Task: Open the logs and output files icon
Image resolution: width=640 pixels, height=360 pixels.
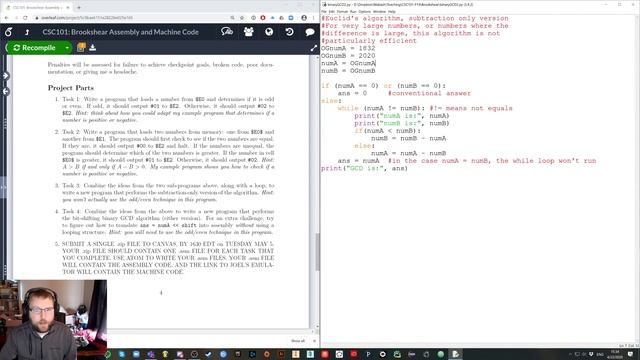Action: [x=81, y=48]
